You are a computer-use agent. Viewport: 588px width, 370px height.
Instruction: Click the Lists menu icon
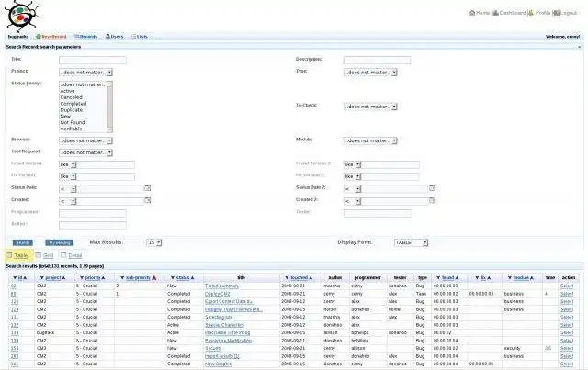[x=133, y=37]
